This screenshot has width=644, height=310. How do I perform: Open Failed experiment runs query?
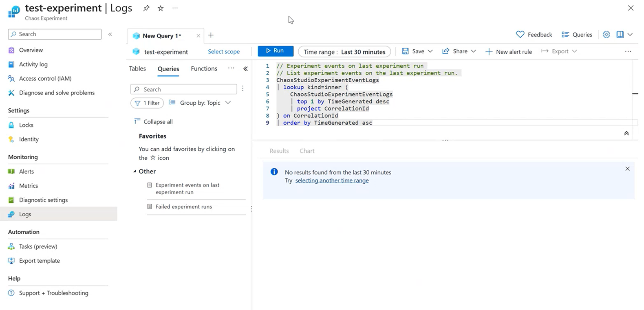coord(183,207)
